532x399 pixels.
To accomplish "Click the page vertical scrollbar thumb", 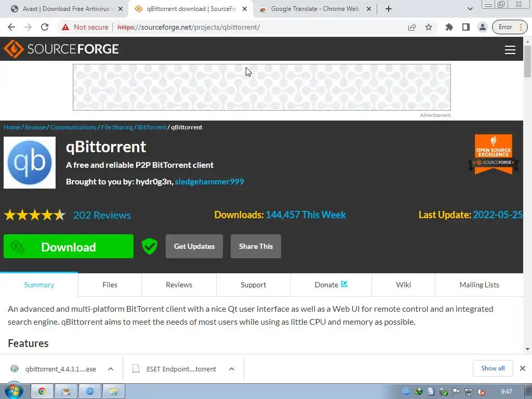I will coord(527,61).
